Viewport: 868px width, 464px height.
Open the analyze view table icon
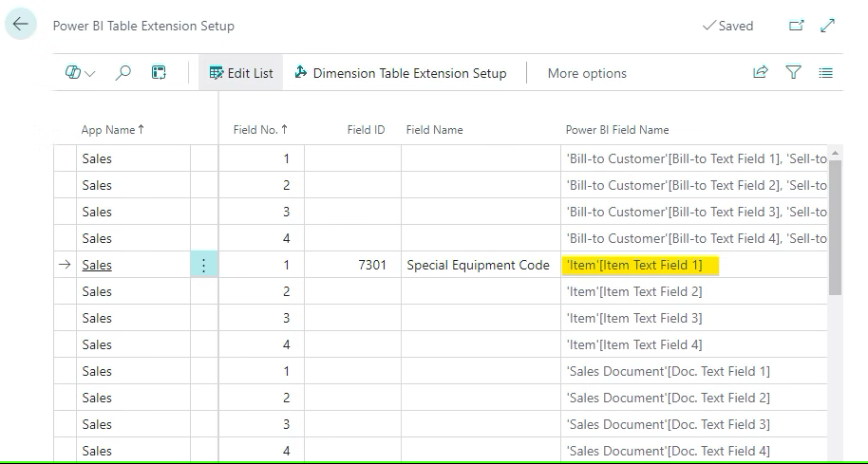159,72
